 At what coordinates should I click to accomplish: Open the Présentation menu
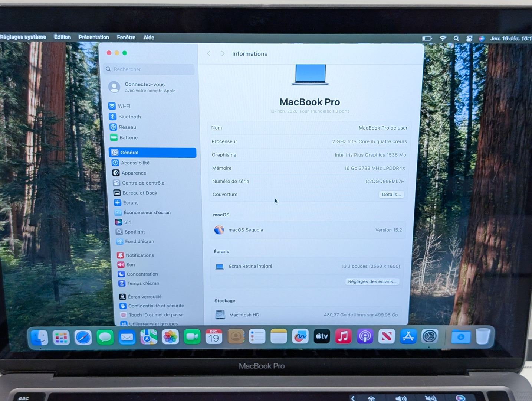94,37
